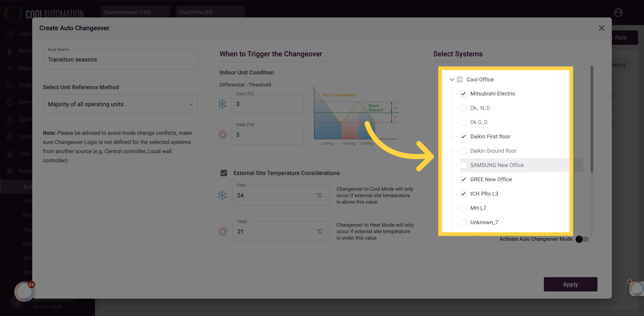The width and height of the screenshot is (644, 316).
Task: Click the external Cool temperature field
Action: click(280, 195)
